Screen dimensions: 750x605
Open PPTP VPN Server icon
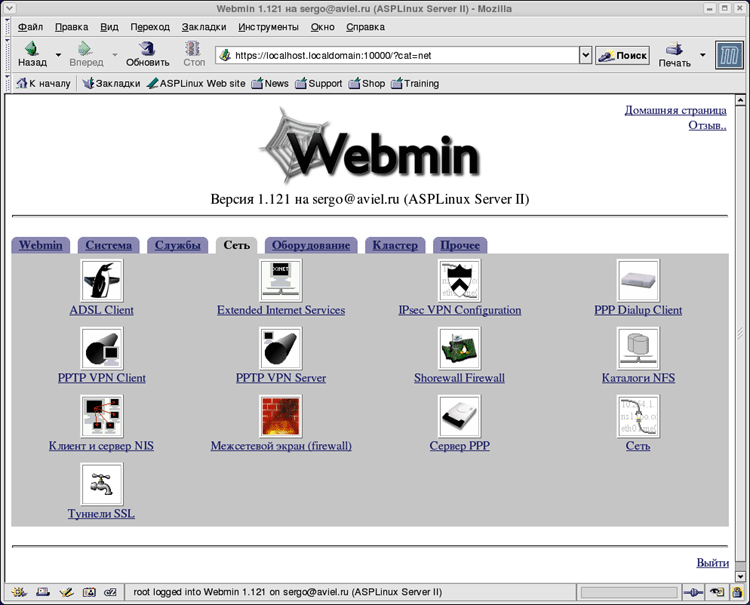tap(280, 348)
